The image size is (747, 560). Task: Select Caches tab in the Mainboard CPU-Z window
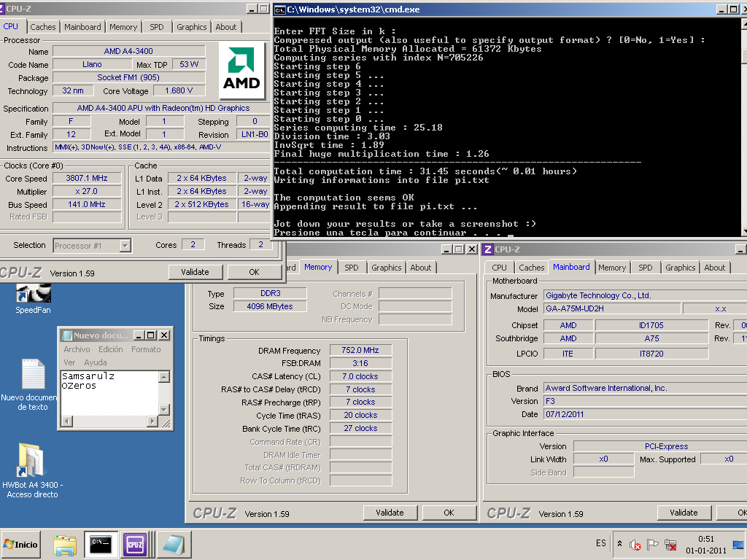coord(531,268)
